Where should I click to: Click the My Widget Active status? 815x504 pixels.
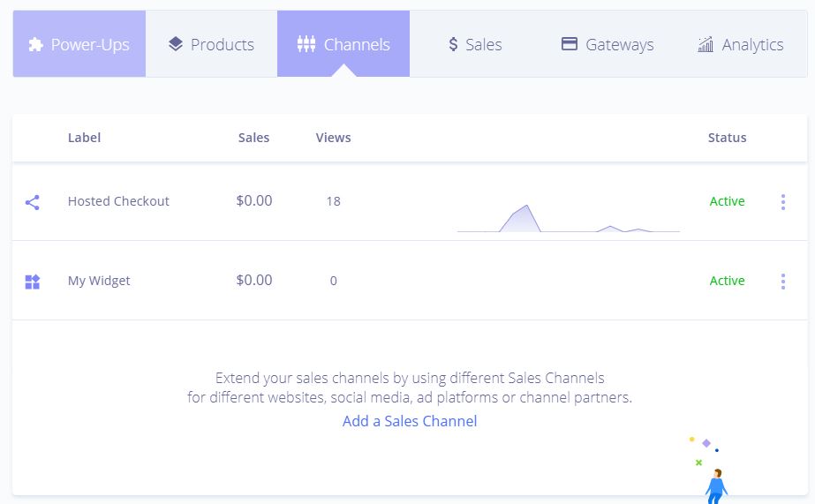(x=728, y=281)
